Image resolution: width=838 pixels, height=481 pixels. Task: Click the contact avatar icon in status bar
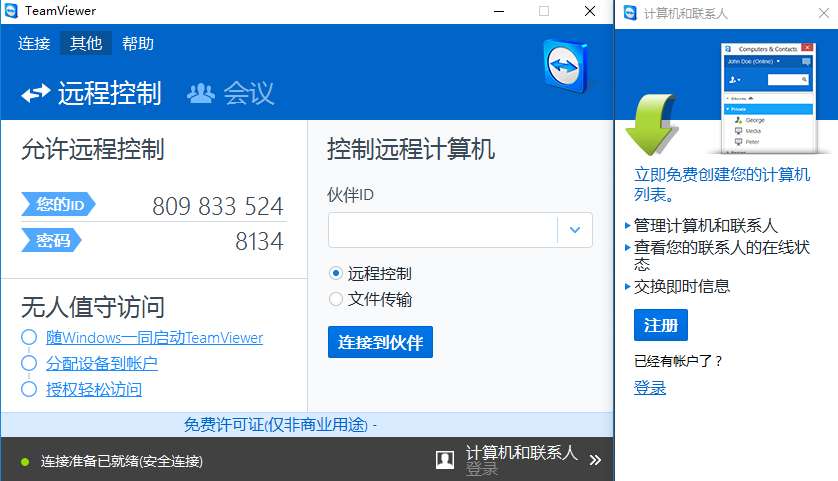445,459
